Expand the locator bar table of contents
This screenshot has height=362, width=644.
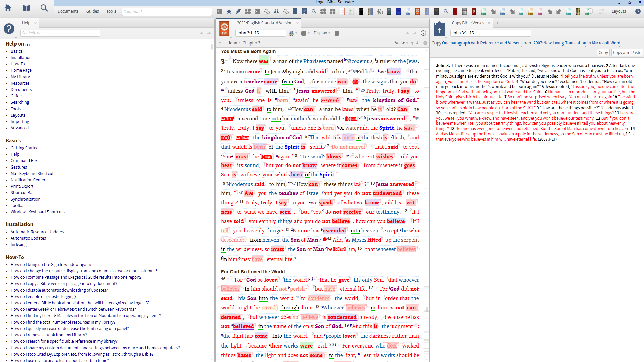(x=220, y=43)
